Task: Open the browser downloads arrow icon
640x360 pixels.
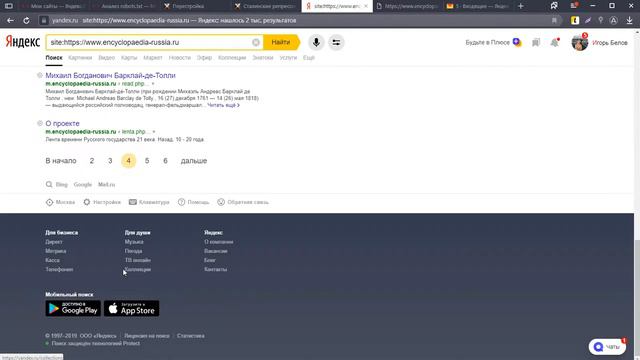Action: tap(629, 20)
